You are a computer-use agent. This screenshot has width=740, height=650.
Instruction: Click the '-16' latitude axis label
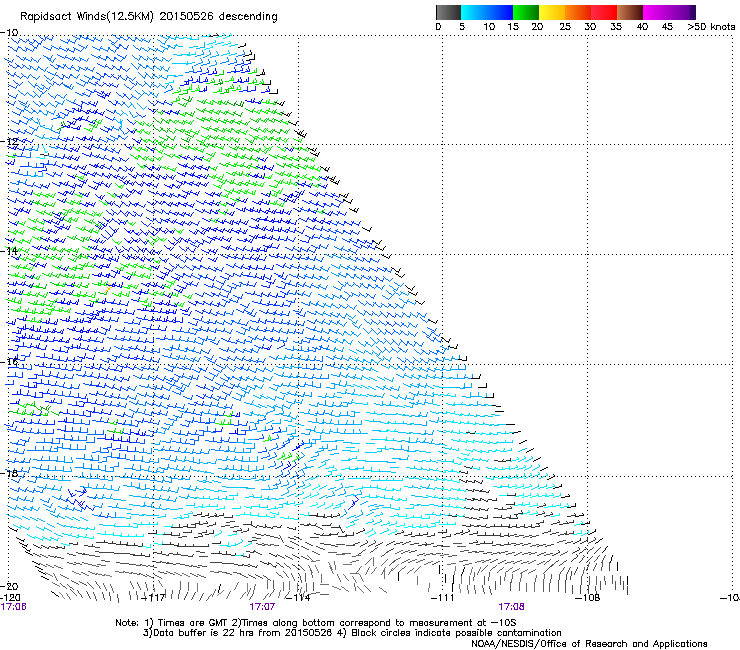tap(9, 362)
